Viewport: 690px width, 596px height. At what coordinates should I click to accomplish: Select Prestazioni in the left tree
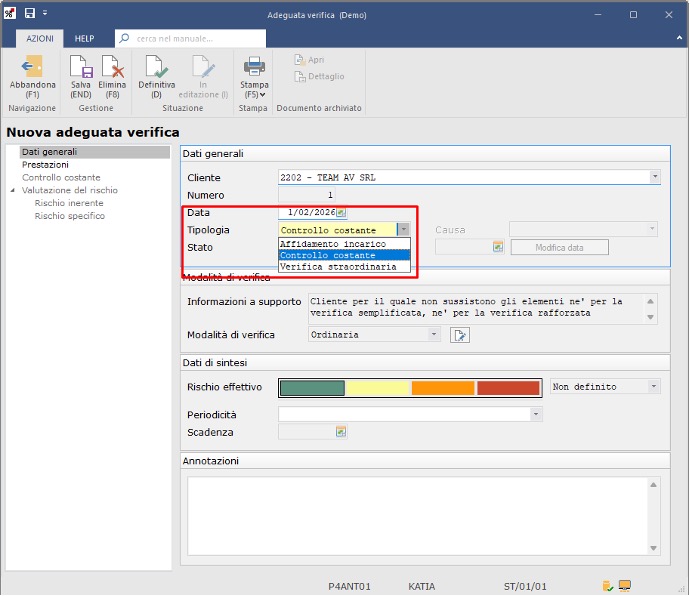coord(45,164)
